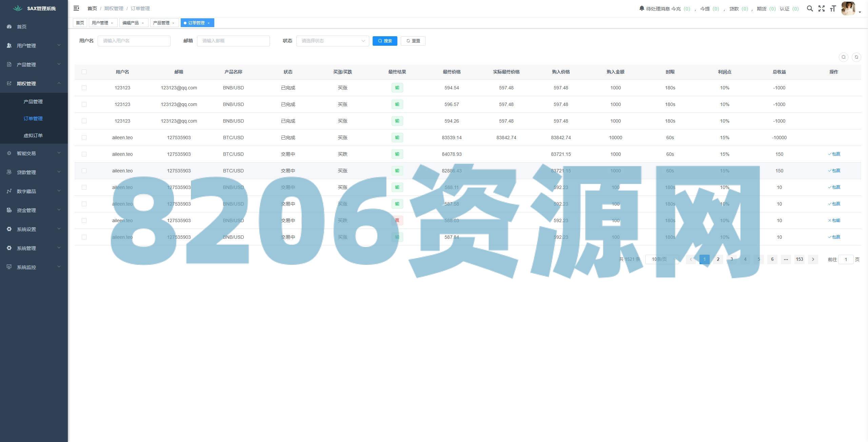Tick the checkbox for first 123123 order
Image resolution: width=868 pixels, height=442 pixels.
click(84, 88)
